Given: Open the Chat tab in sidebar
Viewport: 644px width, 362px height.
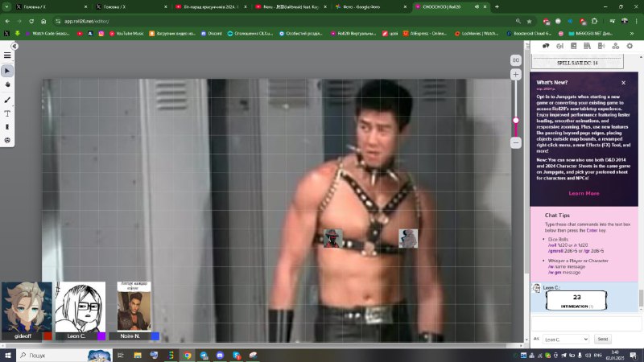Looking at the screenshot, I should pyautogui.click(x=546, y=46).
